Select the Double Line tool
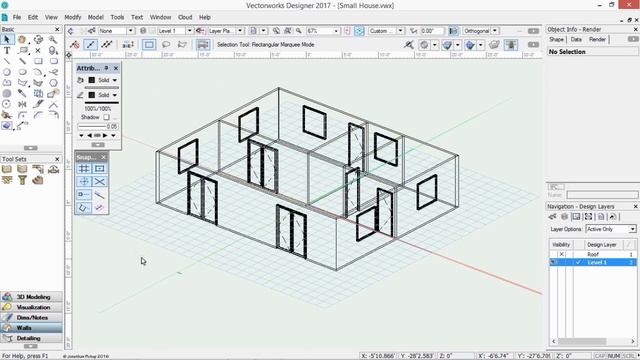The height and width of the screenshot is (360, 640). pyautogui.click(x=22, y=61)
